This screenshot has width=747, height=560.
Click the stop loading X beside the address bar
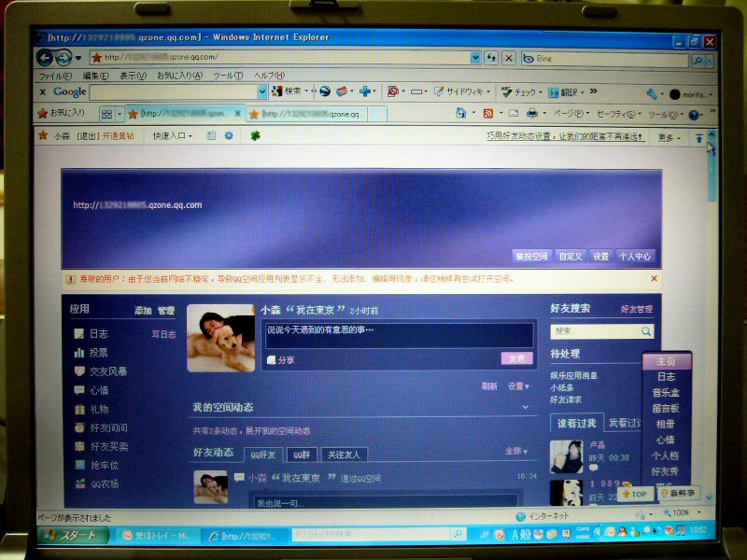click(509, 59)
